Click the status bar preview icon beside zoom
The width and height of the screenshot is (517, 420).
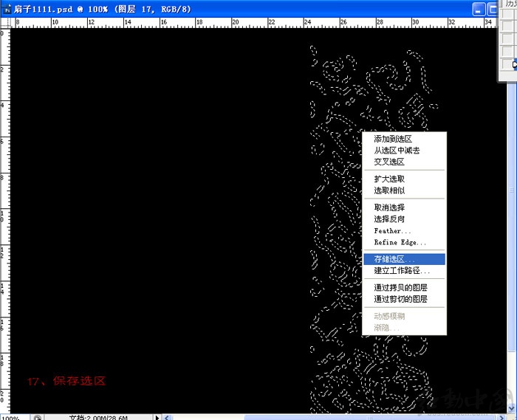click(37, 418)
